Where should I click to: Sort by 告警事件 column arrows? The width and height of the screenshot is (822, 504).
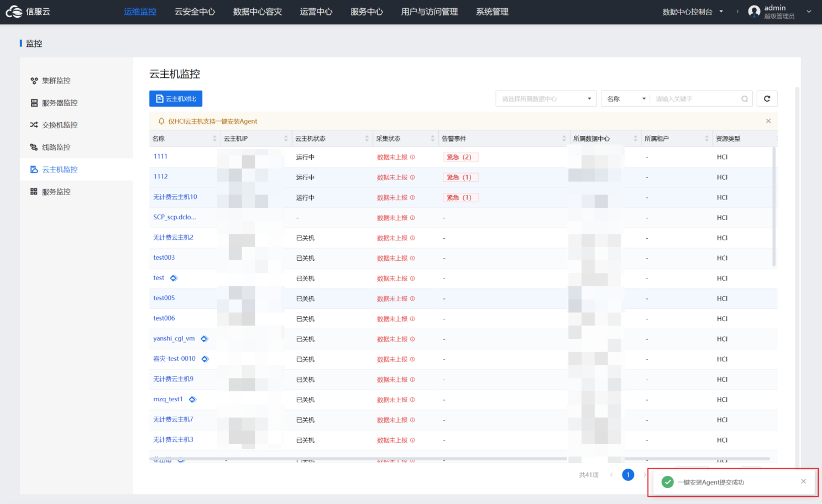pos(564,139)
